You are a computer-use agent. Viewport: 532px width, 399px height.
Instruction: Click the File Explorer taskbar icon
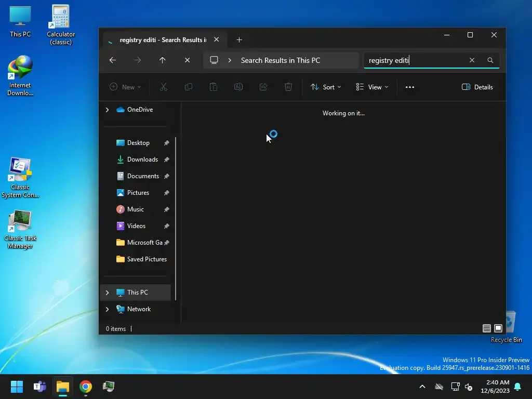[x=63, y=387]
